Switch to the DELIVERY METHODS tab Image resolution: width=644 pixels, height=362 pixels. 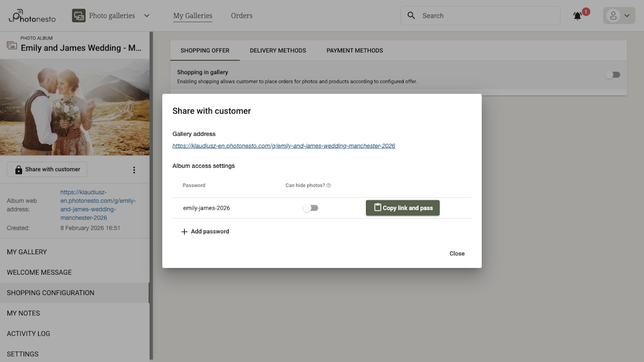pos(277,50)
